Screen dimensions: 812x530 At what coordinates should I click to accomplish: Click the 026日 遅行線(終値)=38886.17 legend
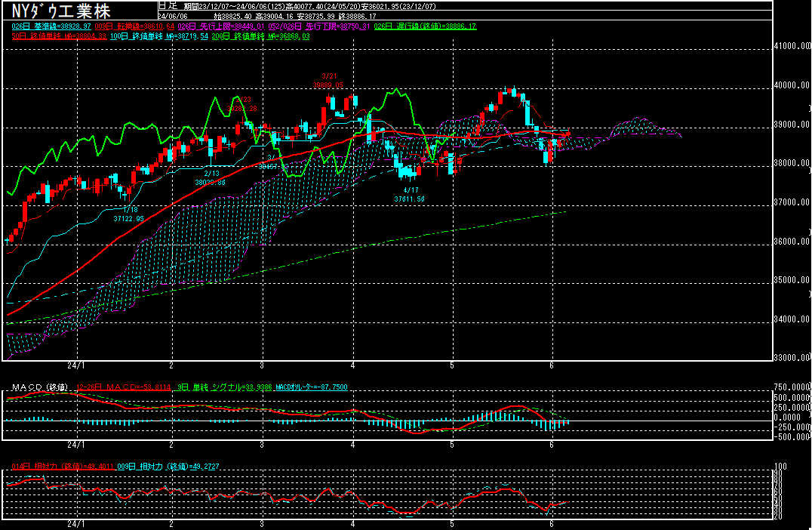pos(425,26)
